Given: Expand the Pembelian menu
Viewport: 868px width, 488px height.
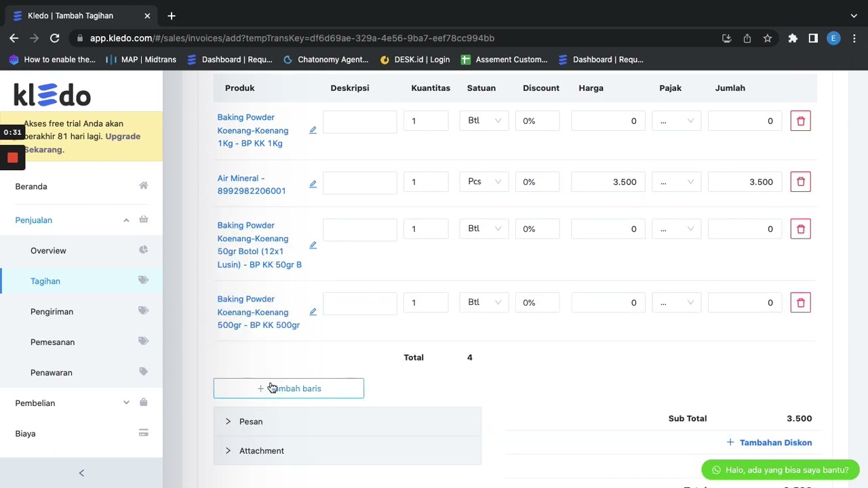Looking at the screenshot, I should [126, 403].
